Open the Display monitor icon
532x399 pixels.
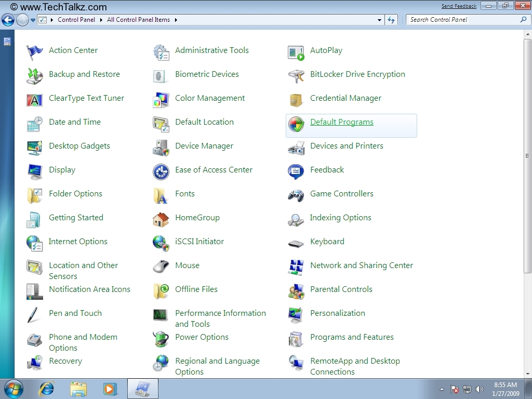point(34,171)
